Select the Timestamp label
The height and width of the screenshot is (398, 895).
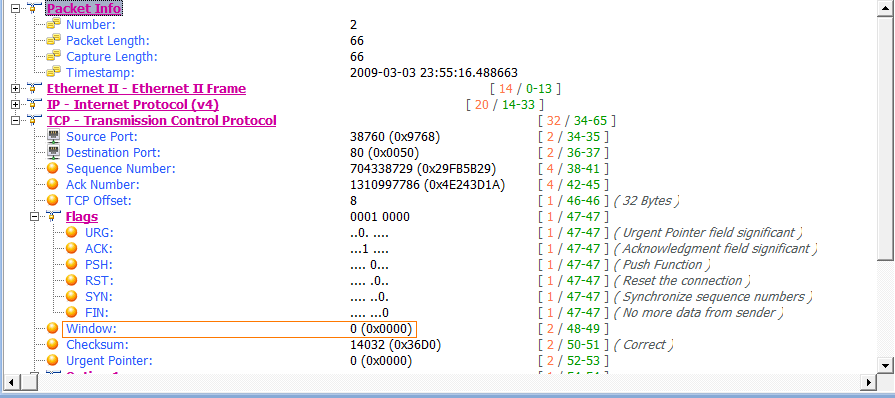[x=100, y=73]
